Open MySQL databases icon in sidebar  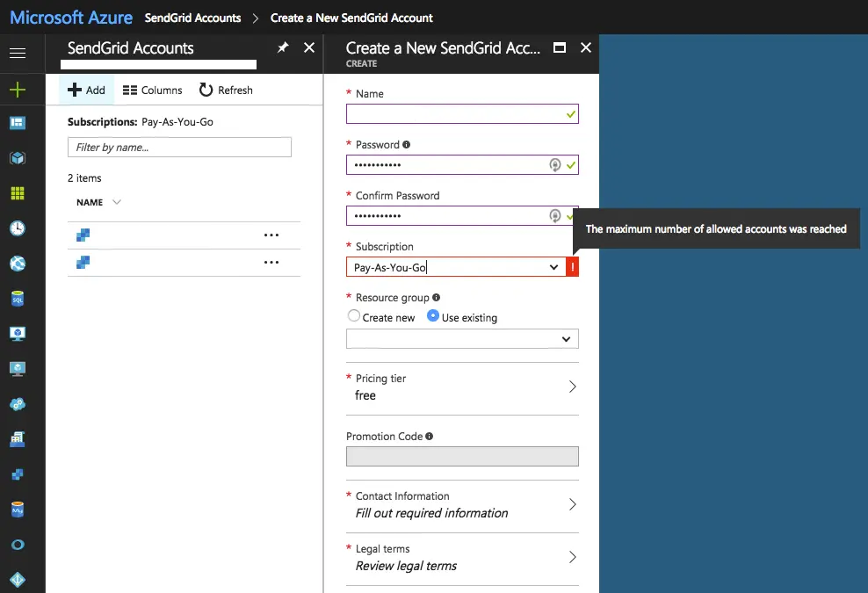pyautogui.click(x=18, y=510)
